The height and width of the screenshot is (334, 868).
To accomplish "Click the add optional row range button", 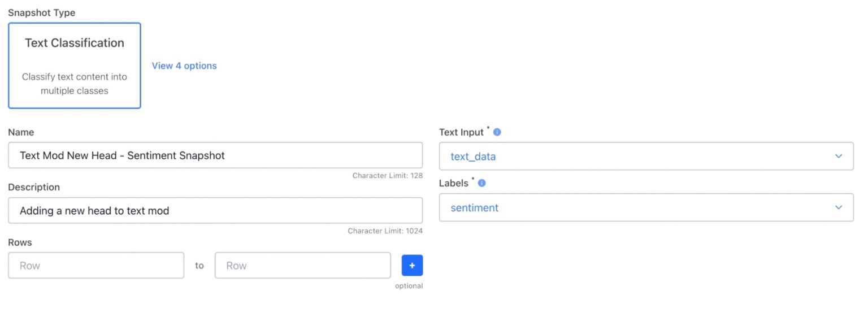I will click(x=412, y=265).
